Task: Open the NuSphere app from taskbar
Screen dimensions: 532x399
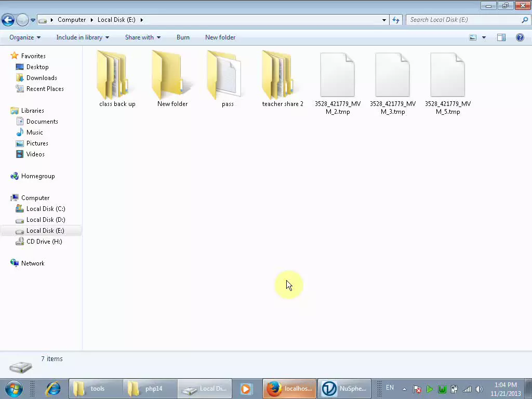Action: [x=344, y=388]
